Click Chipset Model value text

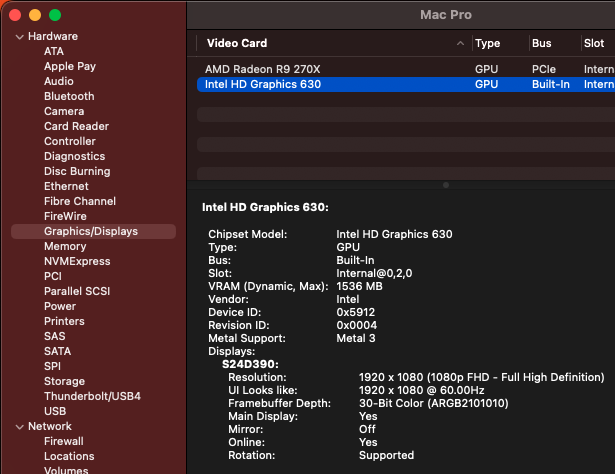[394, 234]
